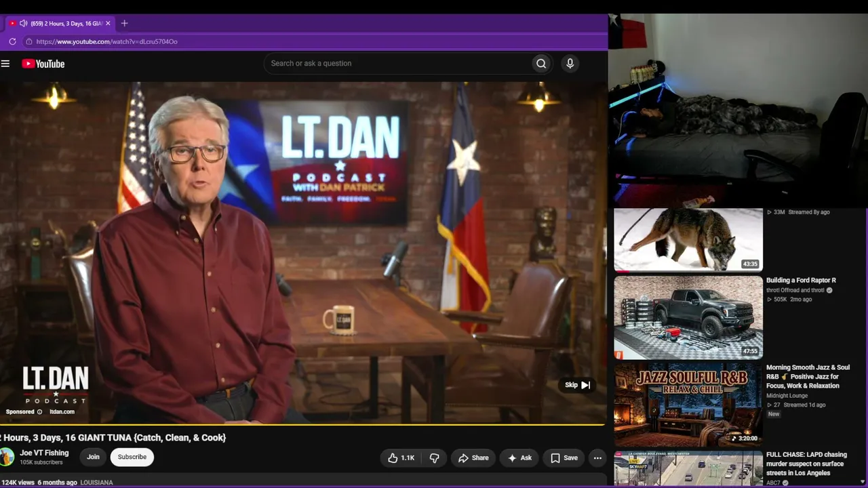Save the video to a playlist

click(x=564, y=458)
